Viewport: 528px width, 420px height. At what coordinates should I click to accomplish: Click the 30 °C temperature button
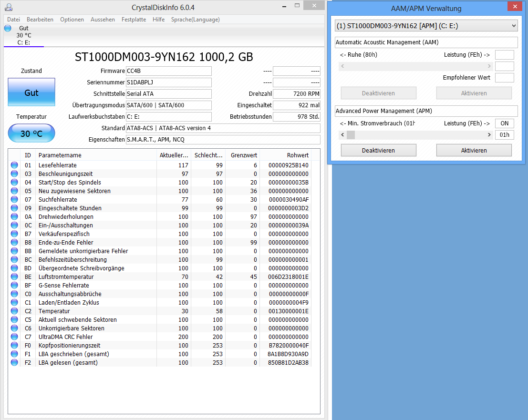tap(31, 133)
